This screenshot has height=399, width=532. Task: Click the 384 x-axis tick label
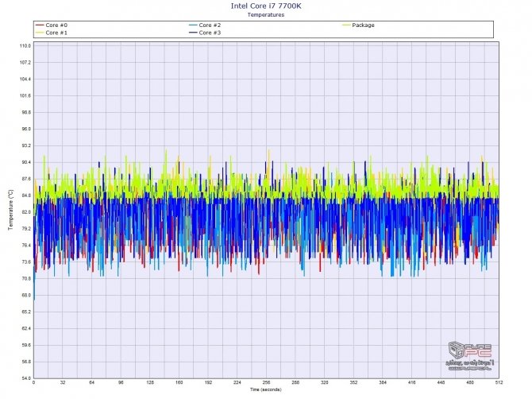[383, 382]
